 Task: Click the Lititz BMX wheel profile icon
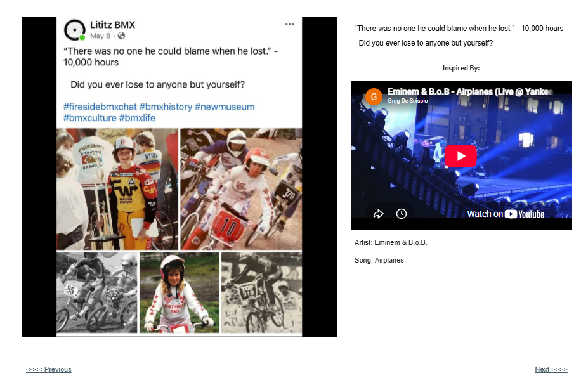pos(74,30)
